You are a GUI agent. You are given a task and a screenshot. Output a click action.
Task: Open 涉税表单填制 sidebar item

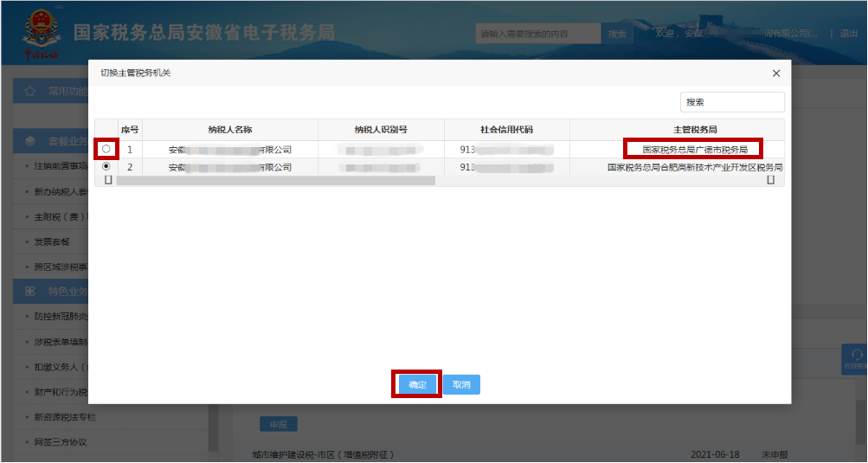click(x=61, y=342)
